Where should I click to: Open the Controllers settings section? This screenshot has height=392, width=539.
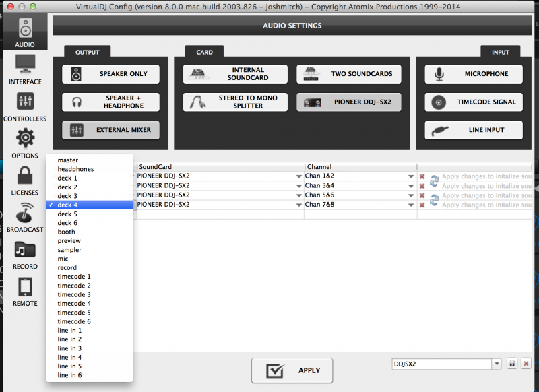[x=25, y=106]
